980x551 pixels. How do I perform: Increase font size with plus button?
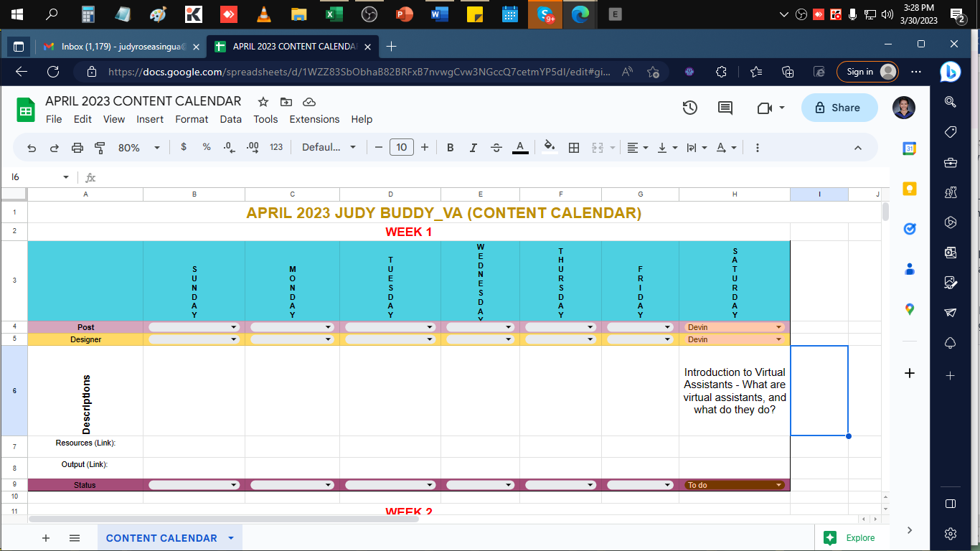(x=425, y=147)
